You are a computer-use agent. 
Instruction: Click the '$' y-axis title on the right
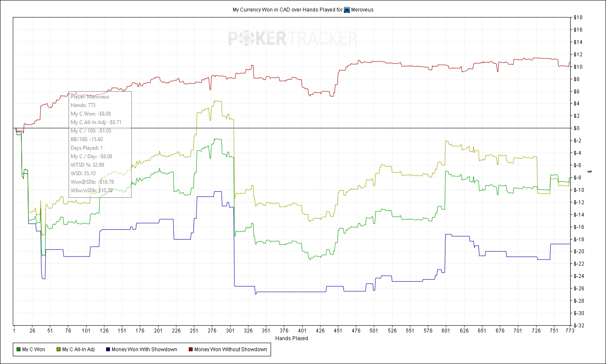tap(590, 171)
